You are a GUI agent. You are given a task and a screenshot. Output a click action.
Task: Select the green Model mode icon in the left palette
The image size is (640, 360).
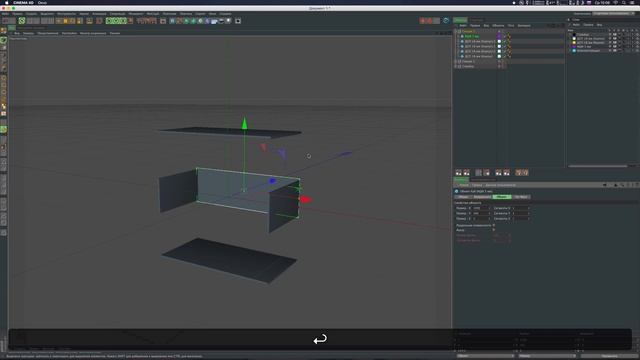[4, 40]
